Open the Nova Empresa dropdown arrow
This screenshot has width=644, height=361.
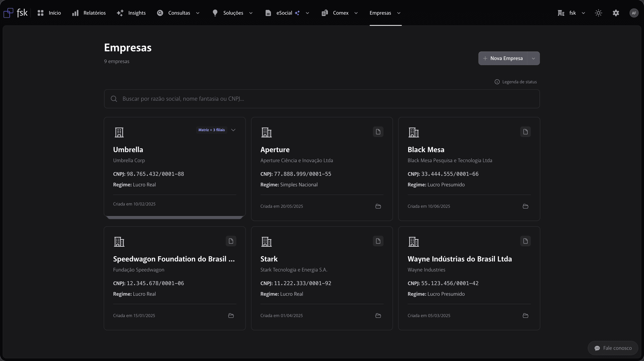pos(534,58)
